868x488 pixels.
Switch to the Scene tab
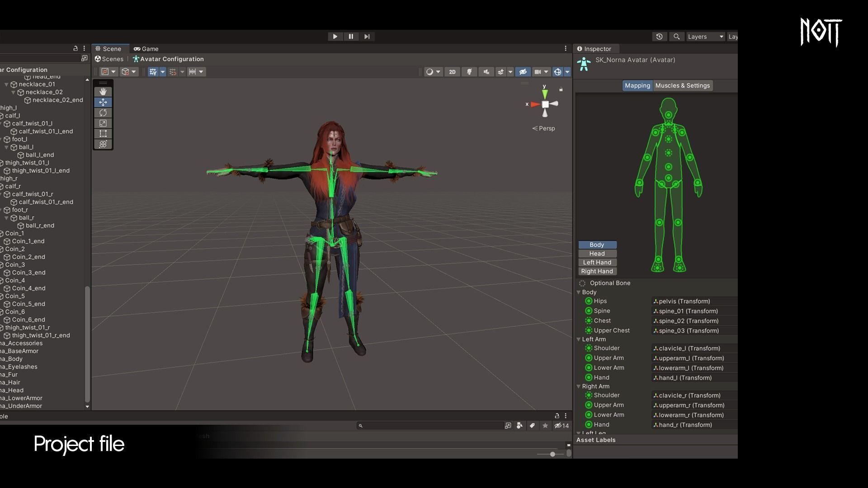108,49
